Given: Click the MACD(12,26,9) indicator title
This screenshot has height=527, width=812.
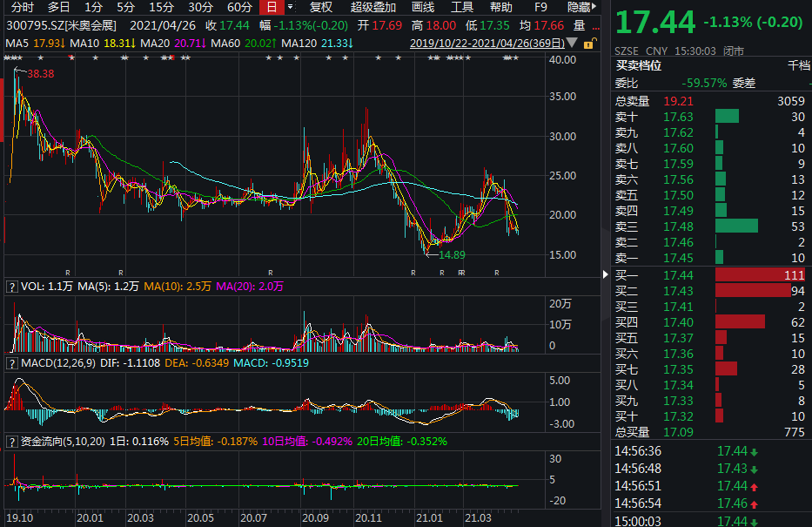Looking at the screenshot, I should 58,363.
